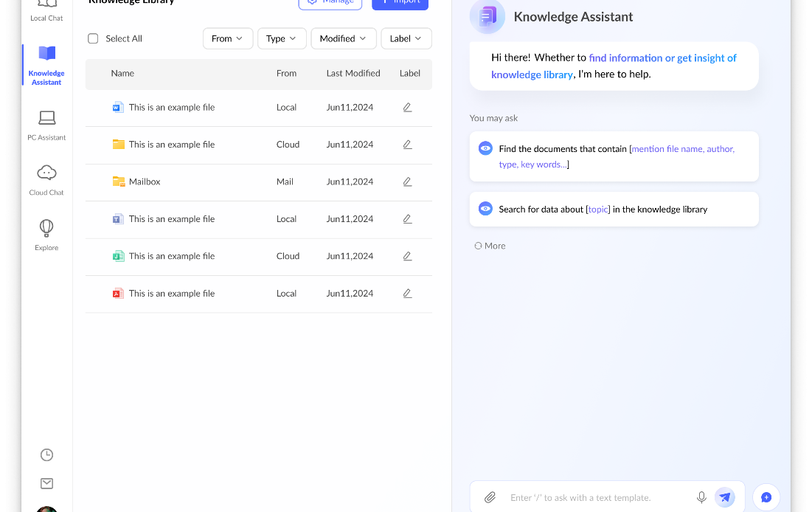This screenshot has height=512, width=812.
Task: Open the Explore lightbulb icon
Action: tap(46, 233)
